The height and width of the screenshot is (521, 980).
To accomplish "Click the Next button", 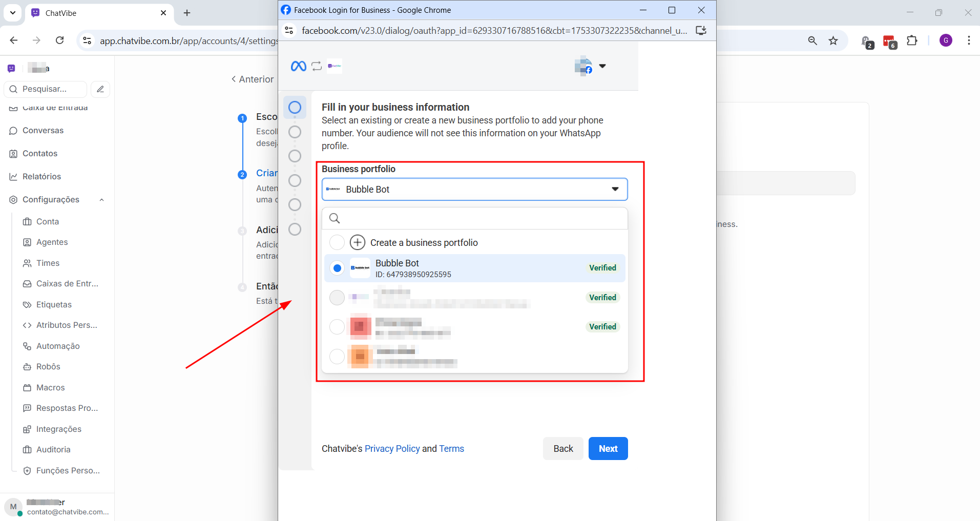I will (x=608, y=449).
